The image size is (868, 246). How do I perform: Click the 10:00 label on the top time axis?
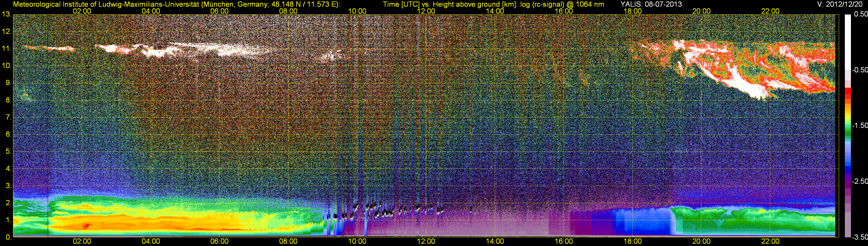(357, 11)
